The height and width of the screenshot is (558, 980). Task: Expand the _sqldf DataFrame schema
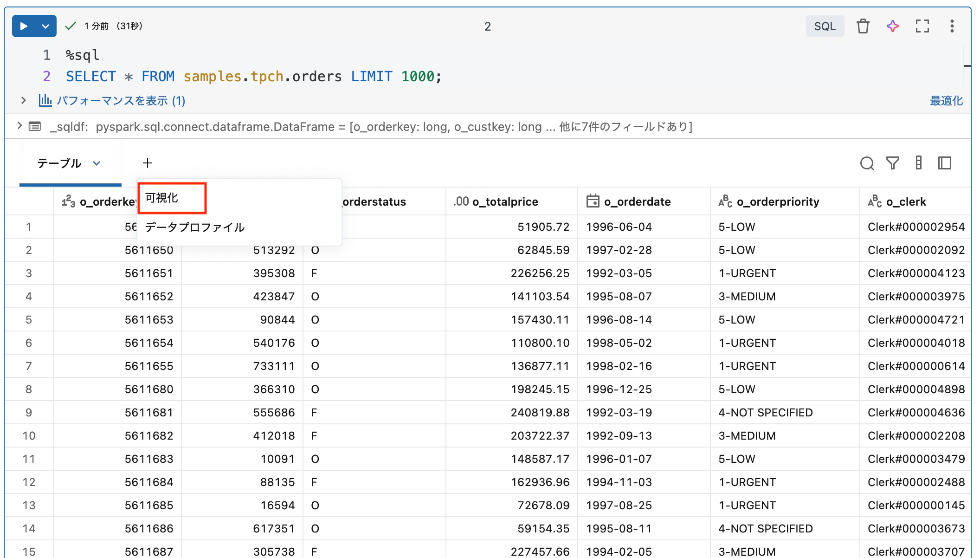click(19, 126)
